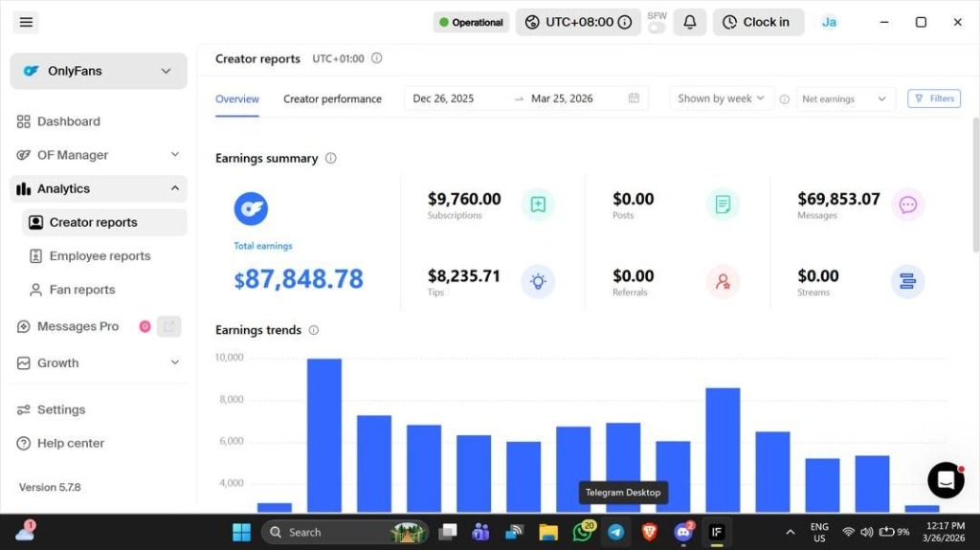Click info icon beside Shown by week
The height and width of the screenshot is (550, 980).
(x=785, y=99)
